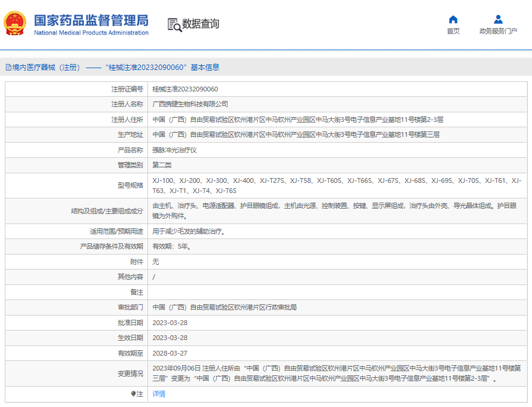Click the 首页 home icon
The width and height of the screenshot is (532, 407).
pos(453,19)
